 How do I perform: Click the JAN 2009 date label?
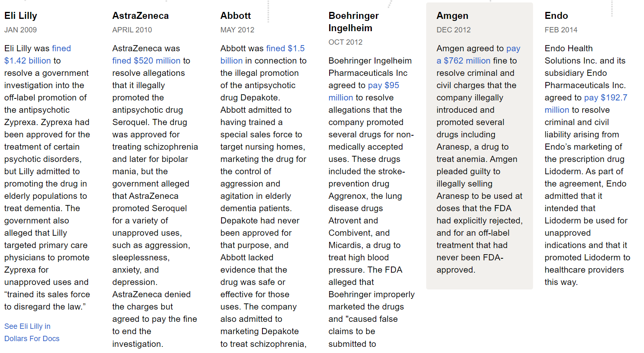[x=20, y=30]
